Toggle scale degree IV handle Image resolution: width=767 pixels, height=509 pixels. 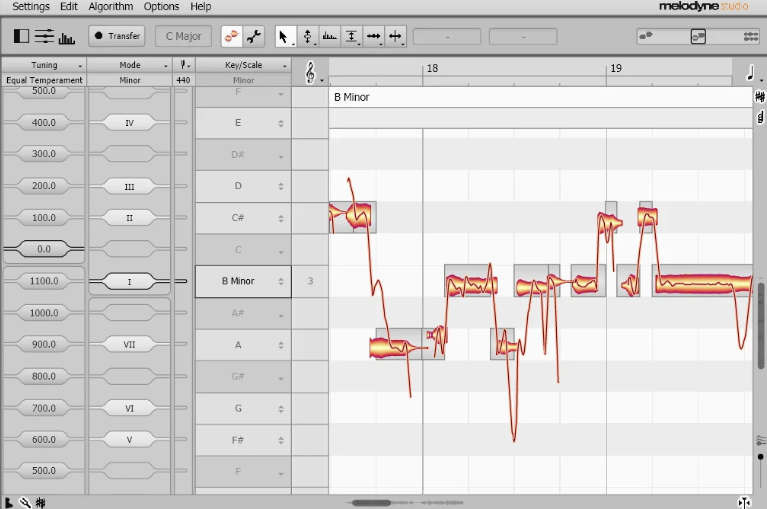pos(130,123)
